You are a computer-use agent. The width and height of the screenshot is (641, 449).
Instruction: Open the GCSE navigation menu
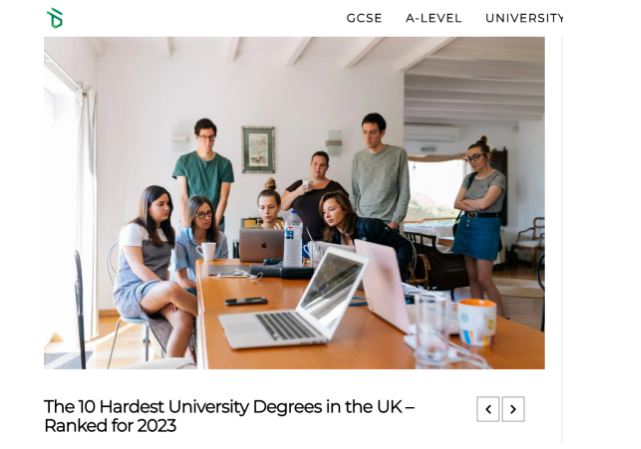[x=364, y=18]
